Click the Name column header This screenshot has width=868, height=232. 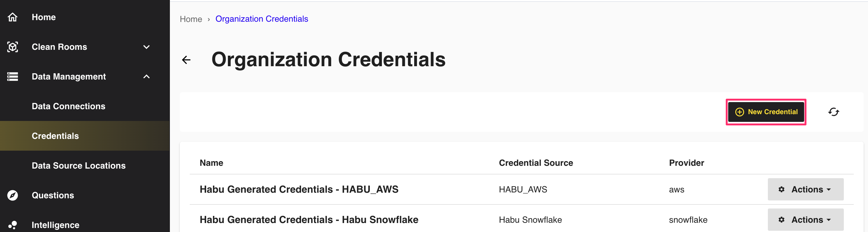211,163
